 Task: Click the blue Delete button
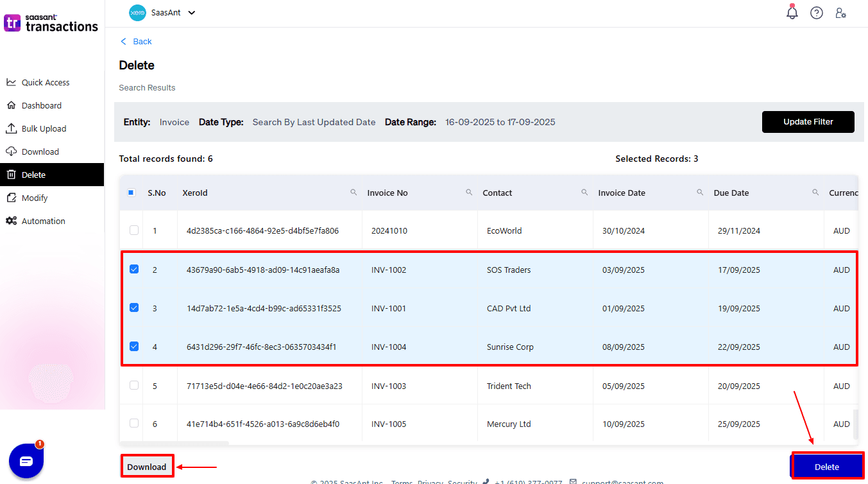point(826,467)
